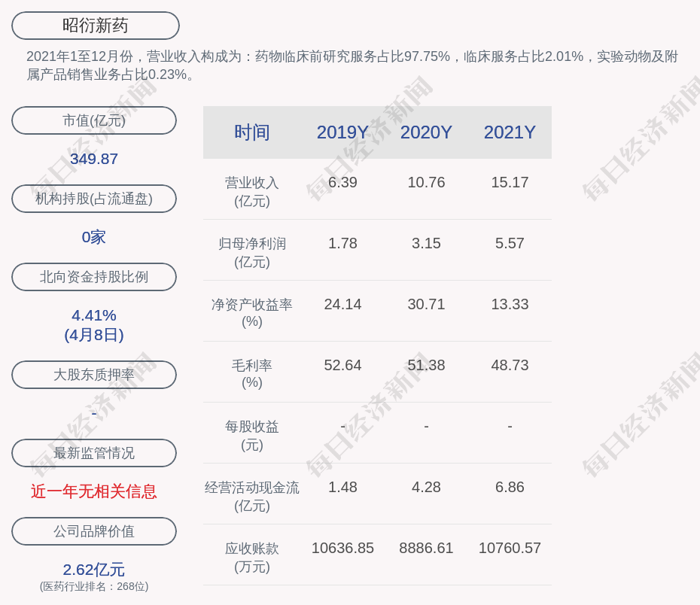Screen dimensions: 700x605
Task: Select red text 近一年无相关信息
Action: point(94,491)
